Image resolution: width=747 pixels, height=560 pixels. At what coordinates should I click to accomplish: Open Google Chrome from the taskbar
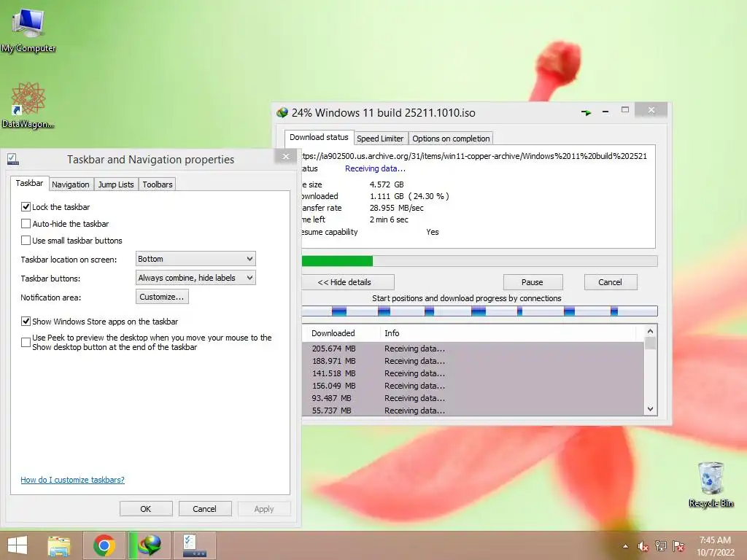(104, 545)
